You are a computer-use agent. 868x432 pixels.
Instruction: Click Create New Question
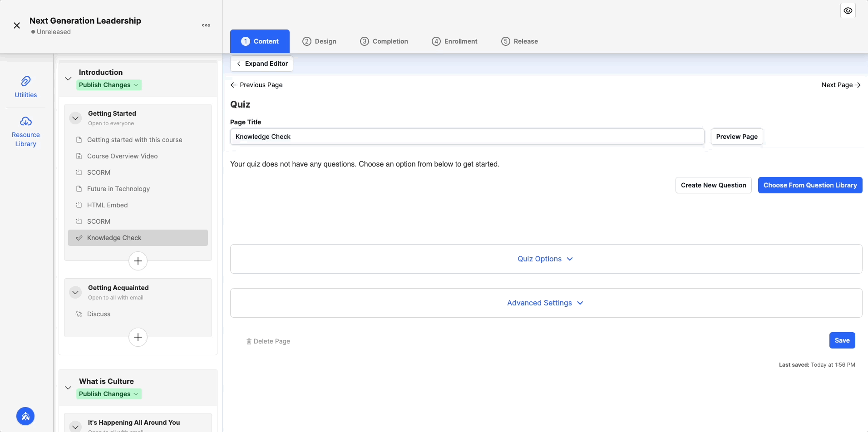click(713, 185)
